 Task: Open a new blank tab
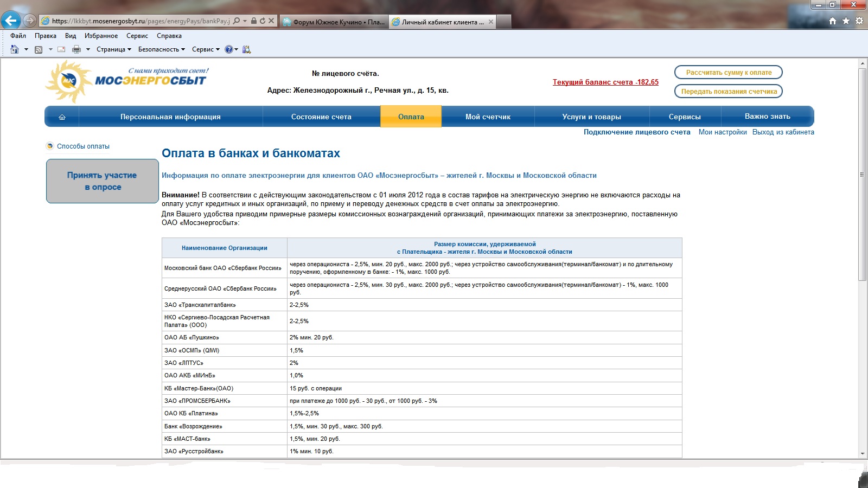504,22
